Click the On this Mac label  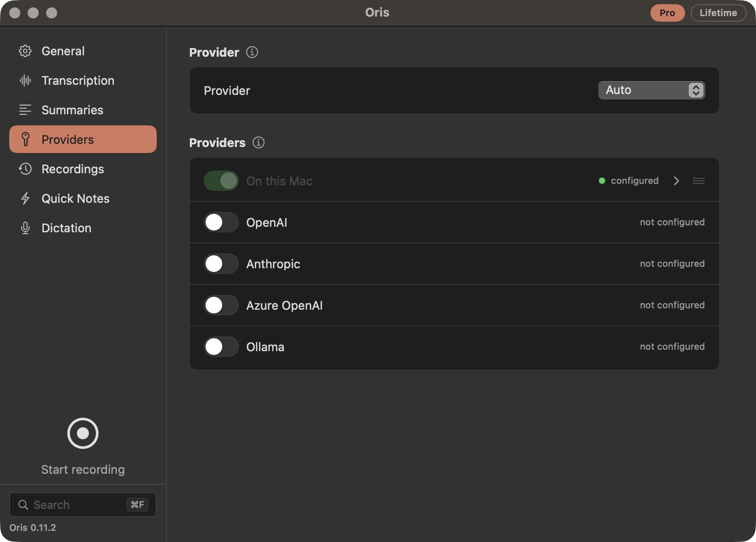tap(279, 181)
